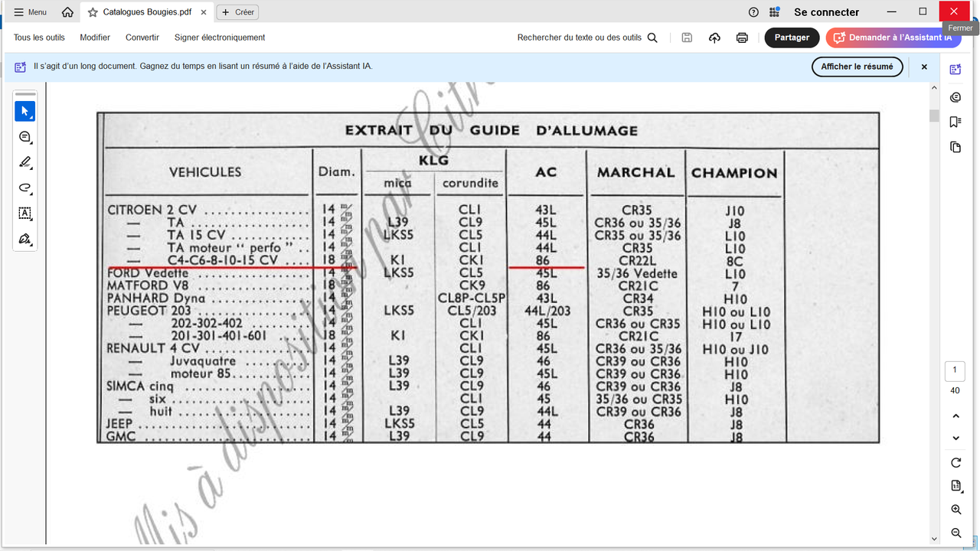This screenshot has height=551, width=980.
Task: Click the CL8P-CL5P corundite cell
Action: (x=471, y=298)
